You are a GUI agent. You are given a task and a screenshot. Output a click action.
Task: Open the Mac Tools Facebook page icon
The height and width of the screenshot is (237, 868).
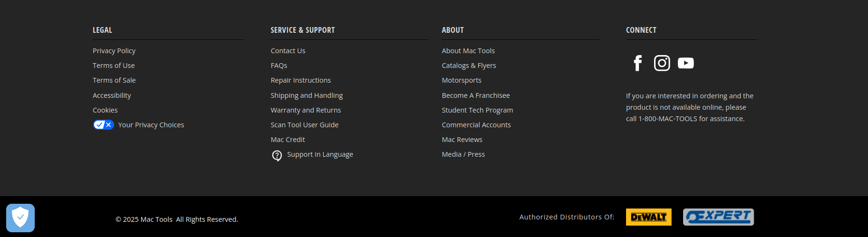tap(638, 63)
